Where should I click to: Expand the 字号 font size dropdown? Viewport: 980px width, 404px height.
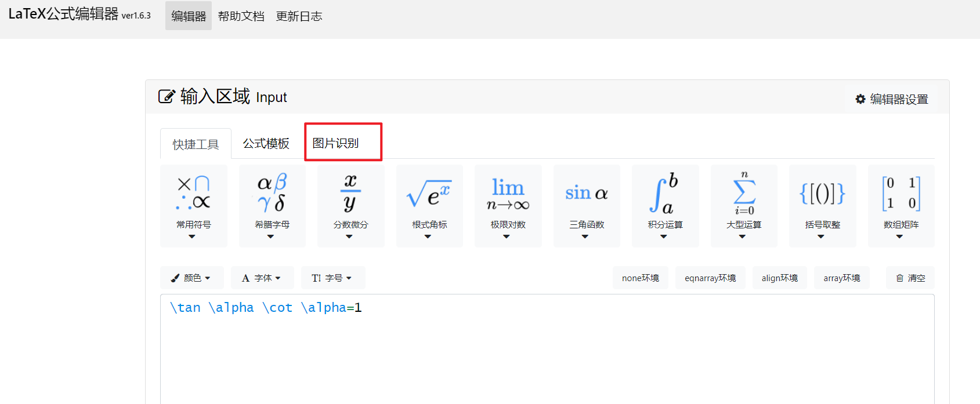coord(333,278)
